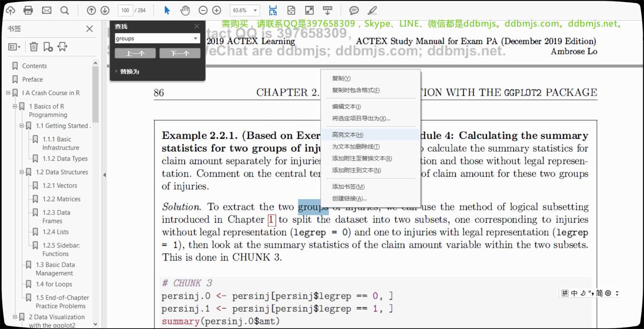Enter full screen mode icon

coord(309,11)
